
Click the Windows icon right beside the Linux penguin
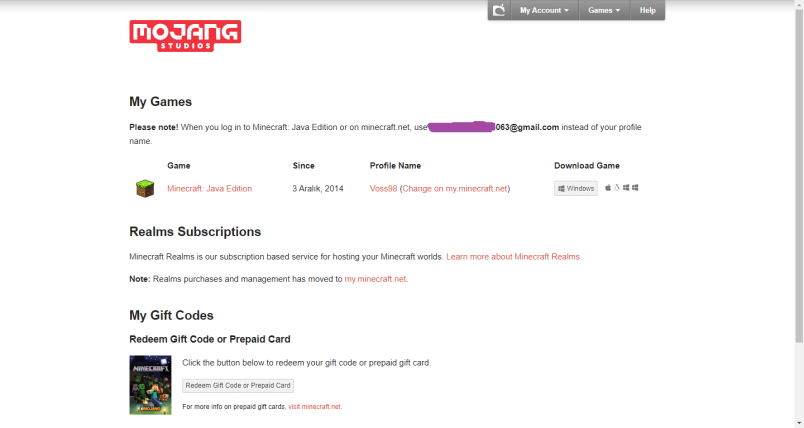click(626, 188)
